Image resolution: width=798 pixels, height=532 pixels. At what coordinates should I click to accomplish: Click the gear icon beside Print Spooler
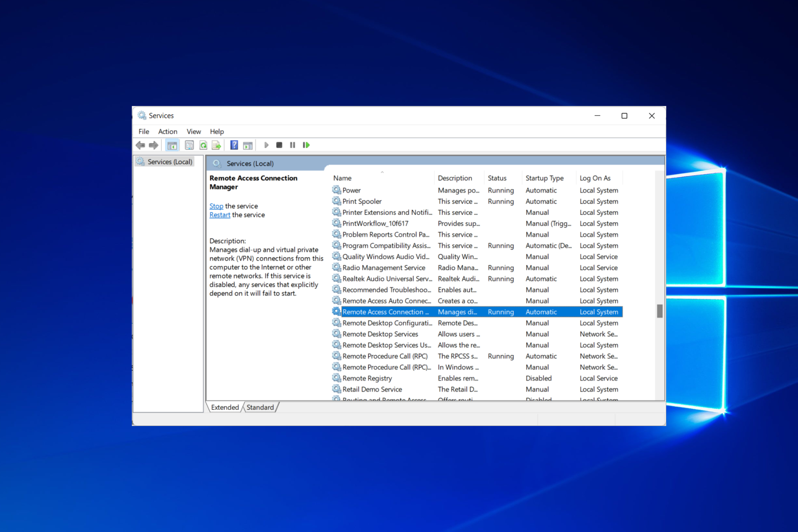coord(336,201)
